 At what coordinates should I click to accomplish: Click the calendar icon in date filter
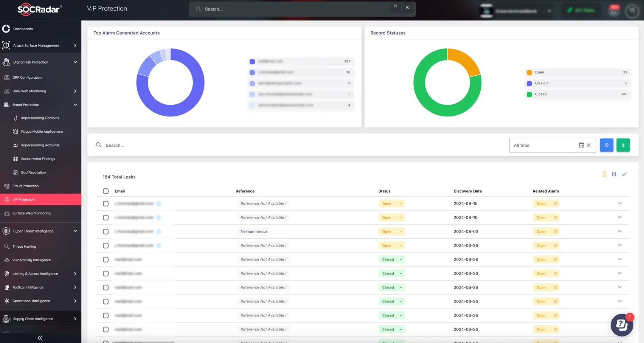tap(581, 145)
